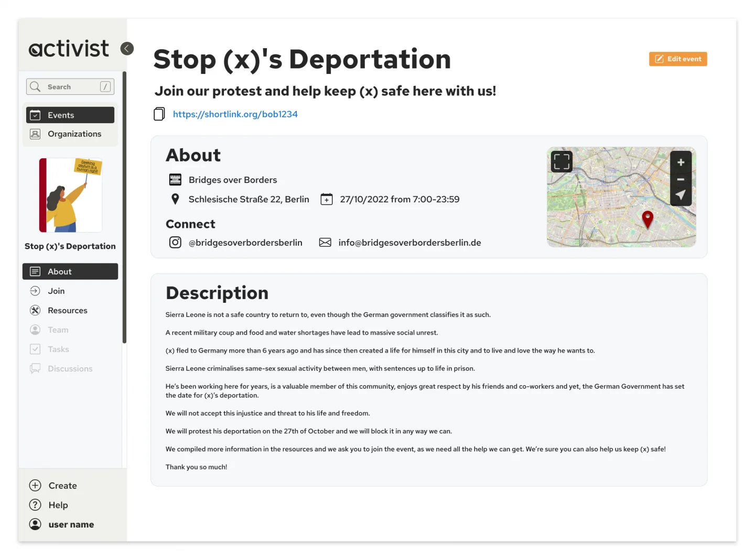Collapse the sidebar with the chevron button
The height and width of the screenshot is (560, 755).
click(x=127, y=49)
